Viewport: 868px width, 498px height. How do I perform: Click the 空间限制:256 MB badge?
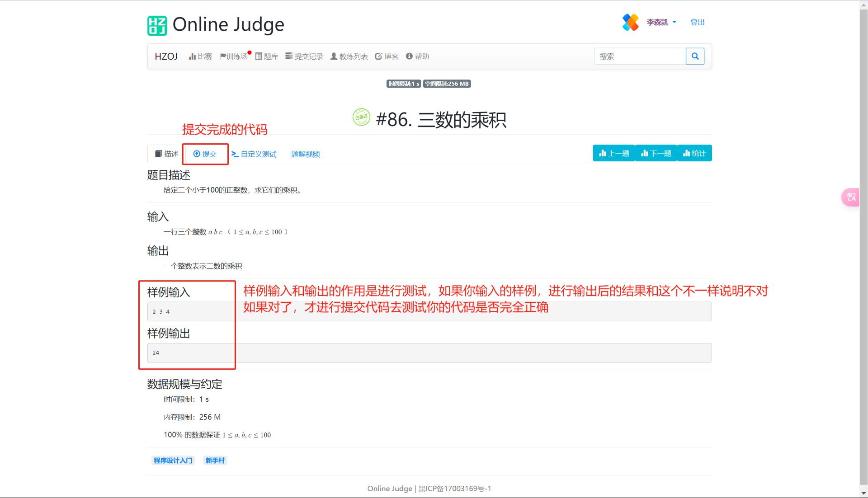coord(447,84)
